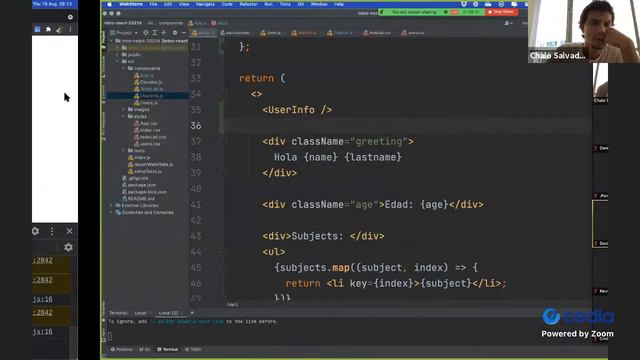Switch to the Users.js editor tab
Image resolution: width=640 pixels, height=360 pixels.
pyautogui.click(x=271, y=33)
